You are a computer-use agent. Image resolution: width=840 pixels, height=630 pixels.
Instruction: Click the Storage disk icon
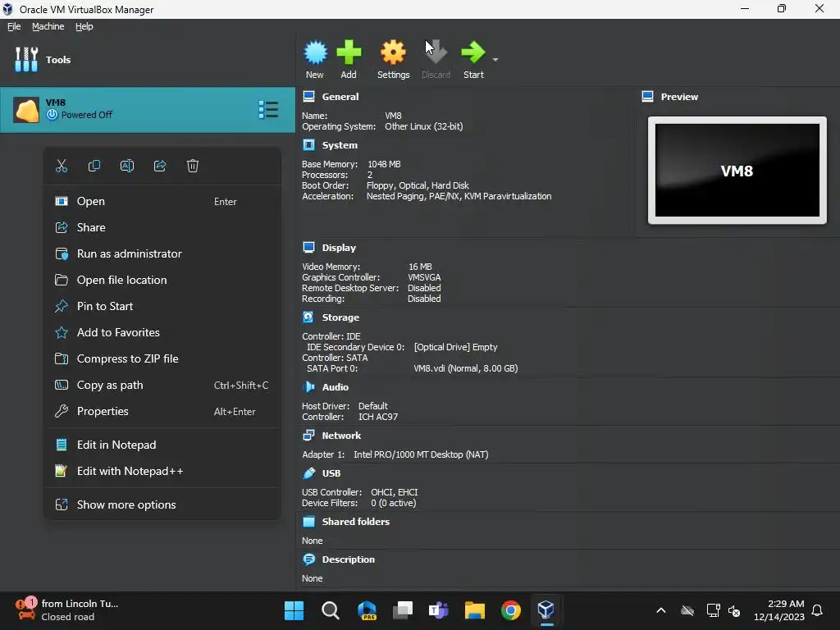pos(309,317)
